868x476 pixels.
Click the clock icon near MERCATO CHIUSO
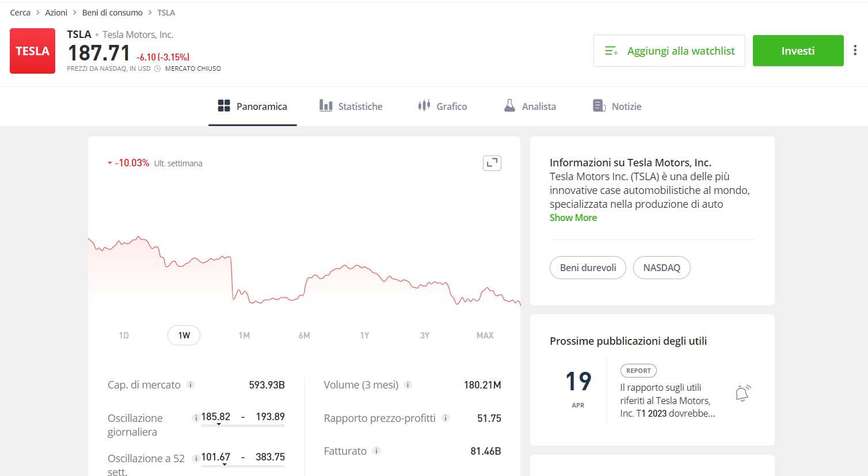(157, 68)
